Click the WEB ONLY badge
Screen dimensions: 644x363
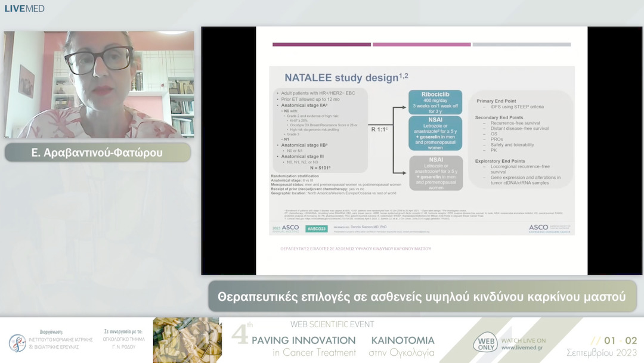pos(486,344)
